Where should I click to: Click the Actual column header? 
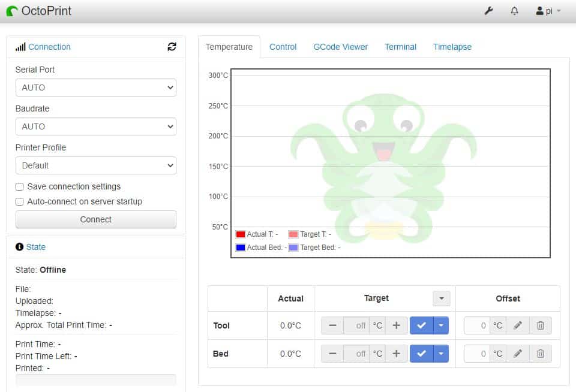[x=290, y=298]
